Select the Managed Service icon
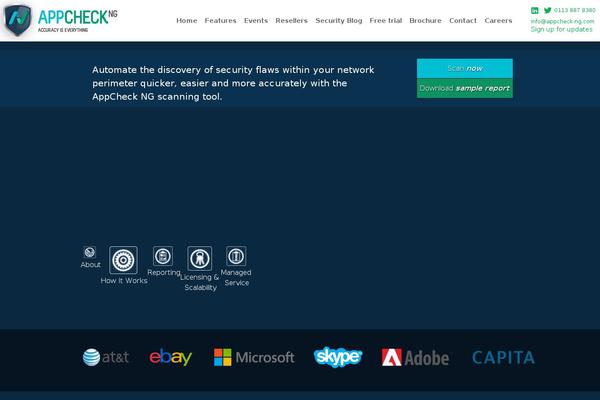The image size is (600, 400). (x=236, y=256)
